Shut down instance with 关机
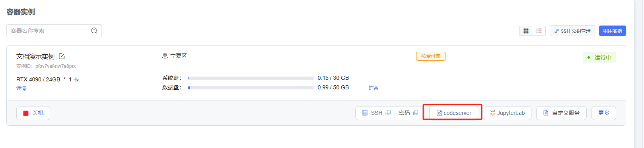This screenshot has width=644, height=148. (x=33, y=113)
